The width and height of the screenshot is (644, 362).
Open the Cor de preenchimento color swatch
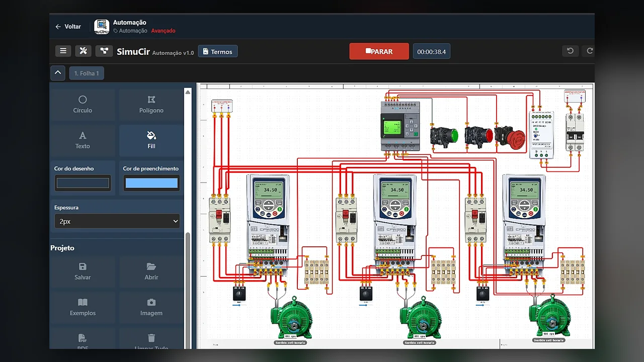click(x=151, y=183)
